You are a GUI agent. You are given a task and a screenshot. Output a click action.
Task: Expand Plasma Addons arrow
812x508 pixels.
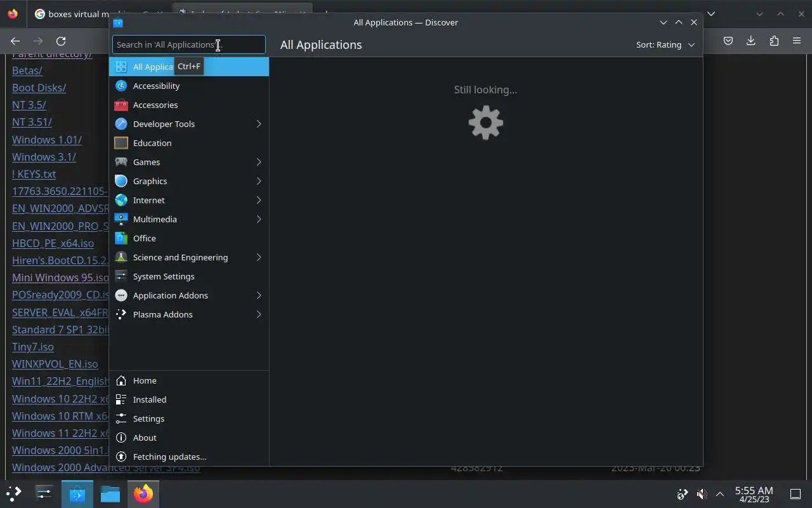tap(259, 314)
